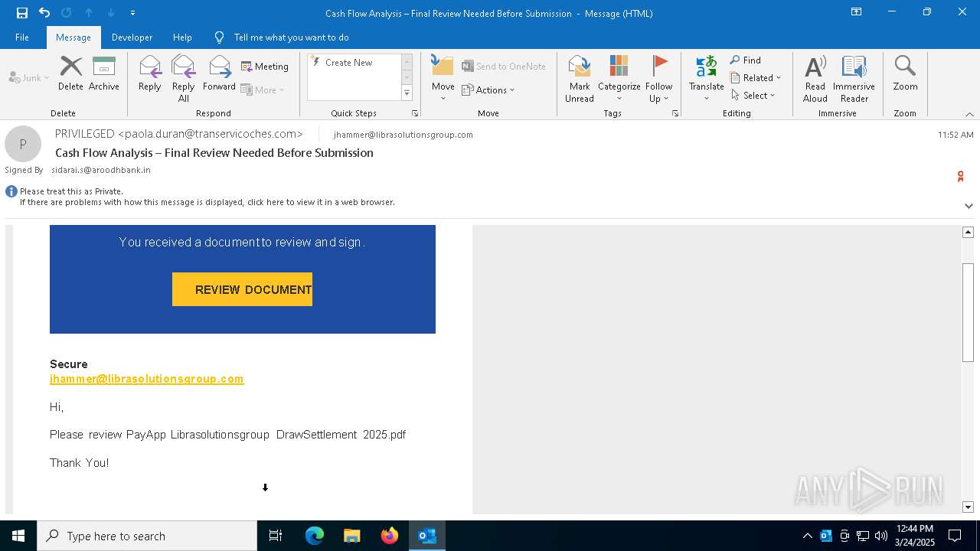Open Task View on the taskbar
The width and height of the screenshot is (980, 551).
click(x=276, y=536)
